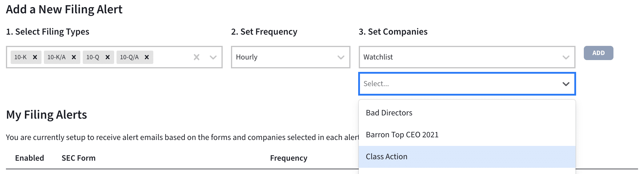The height and width of the screenshot is (174, 644).
Task: Clear all selected filing types
Action: click(197, 57)
